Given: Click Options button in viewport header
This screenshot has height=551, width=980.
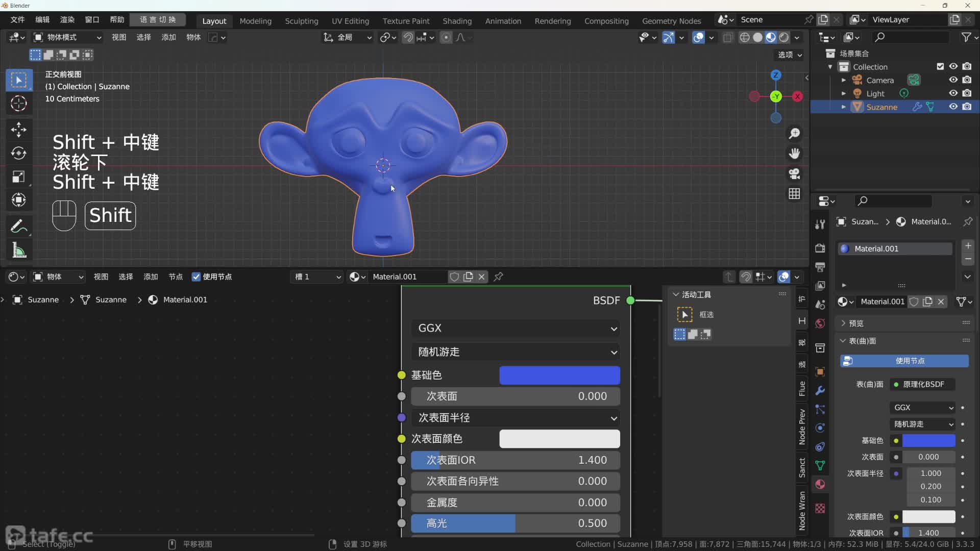Looking at the screenshot, I should [790, 55].
